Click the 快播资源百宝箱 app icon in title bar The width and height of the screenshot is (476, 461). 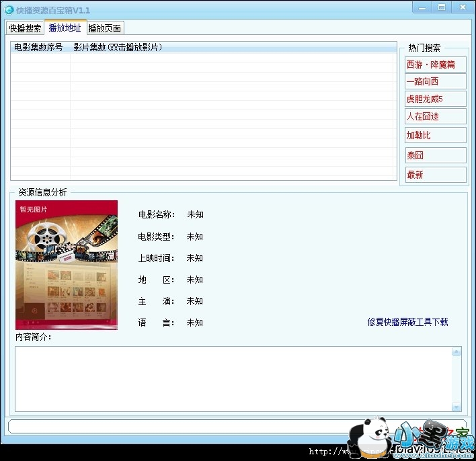click(9, 10)
